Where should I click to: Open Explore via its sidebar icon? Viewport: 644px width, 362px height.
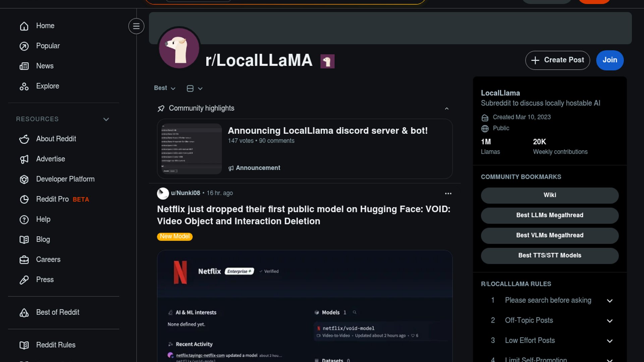pyautogui.click(x=24, y=86)
